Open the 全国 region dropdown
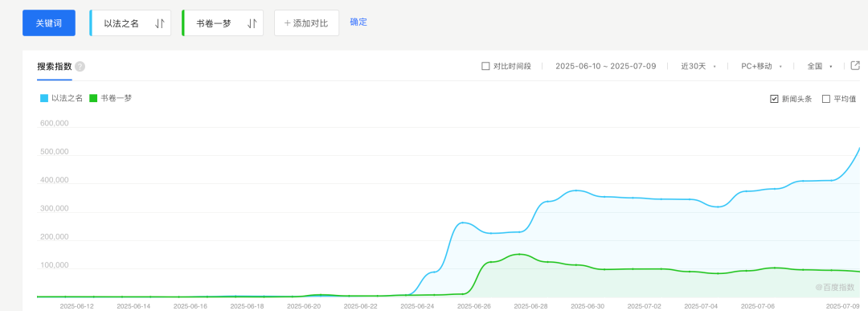The image size is (868, 311). (x=819, y=66)
